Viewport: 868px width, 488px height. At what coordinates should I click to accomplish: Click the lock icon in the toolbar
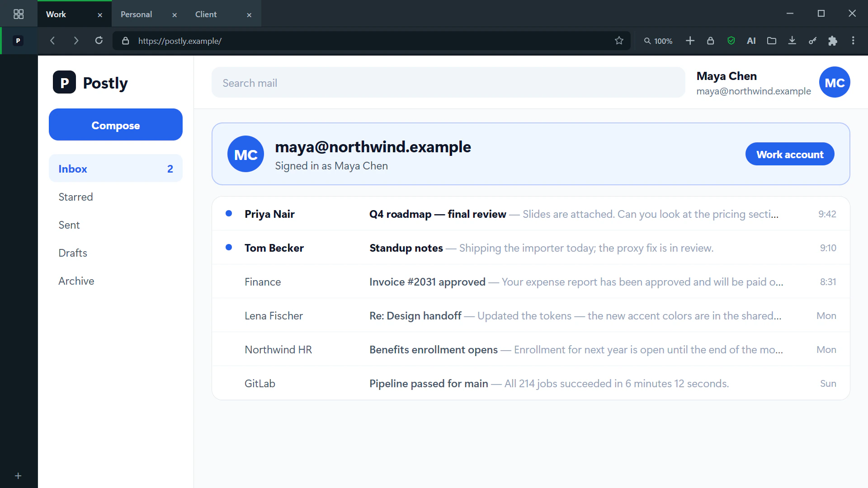(x=710, y=41)
